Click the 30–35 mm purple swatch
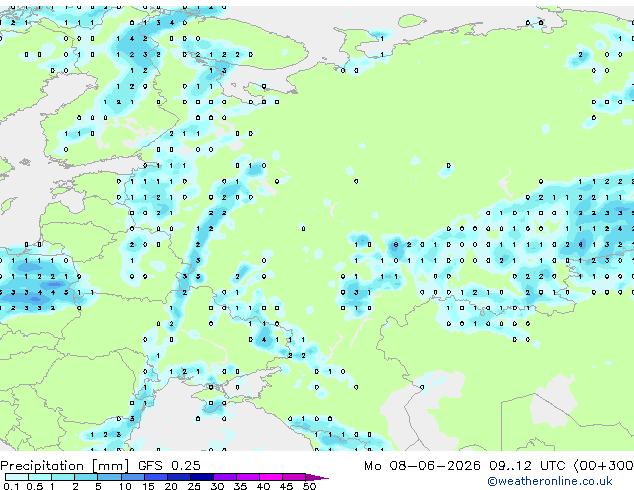 point(225,477)
